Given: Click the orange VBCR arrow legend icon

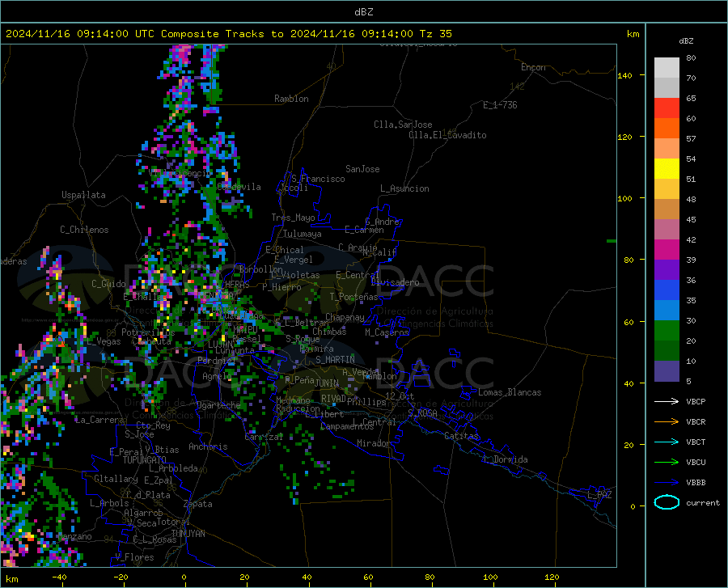Looking at the screenshot, I should pyautogui.click(x=667, y=421).
